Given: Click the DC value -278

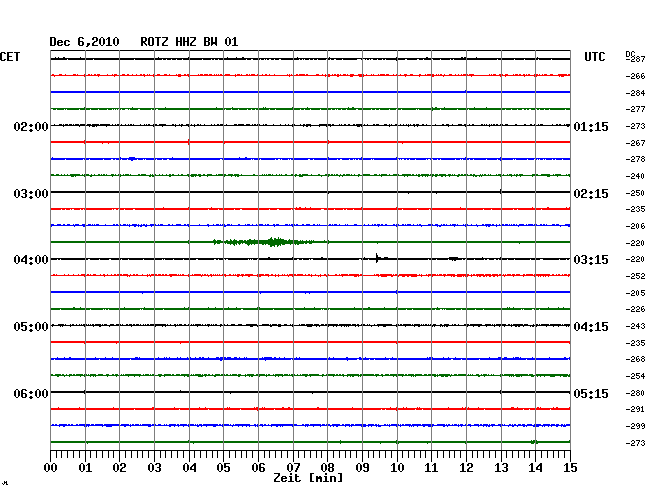Looking at the screenshot, I should tap(635, 159).
